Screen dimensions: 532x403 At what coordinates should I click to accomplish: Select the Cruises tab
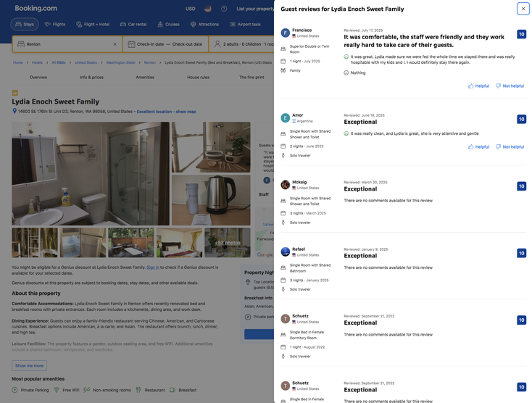tap(168, 24)
